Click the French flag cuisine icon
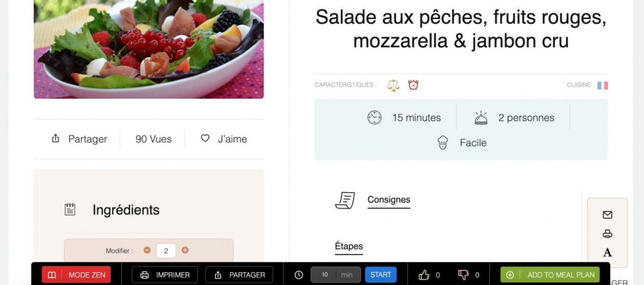Viewport: 644px width, 285px height. [602, 86]
